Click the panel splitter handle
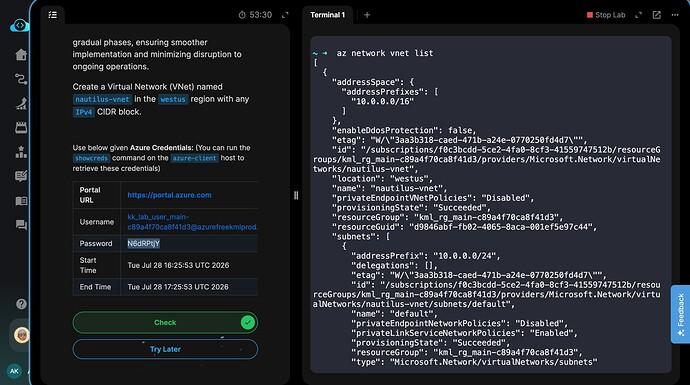The width and height of the screenshot is (690, 385). (296, 195)
